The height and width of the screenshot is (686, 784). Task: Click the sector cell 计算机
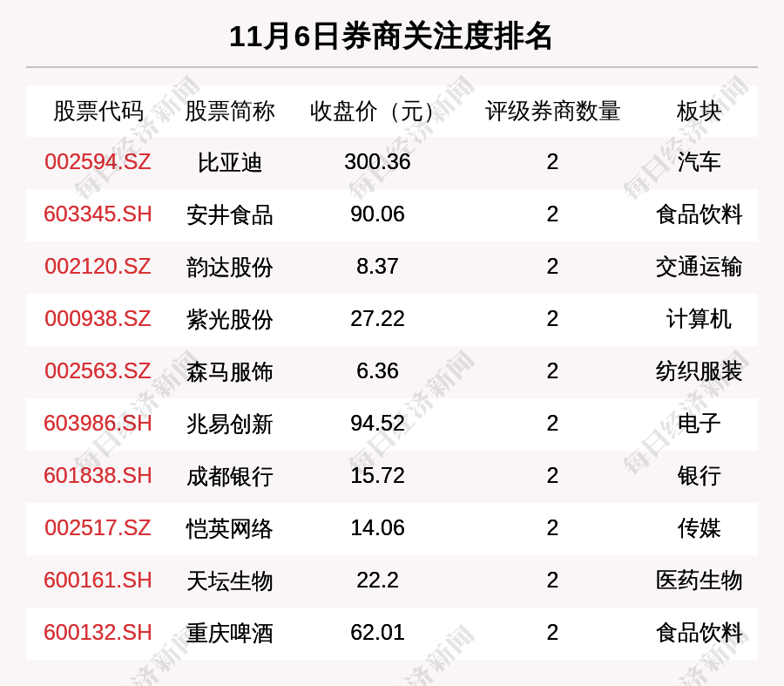pos(699,319)
